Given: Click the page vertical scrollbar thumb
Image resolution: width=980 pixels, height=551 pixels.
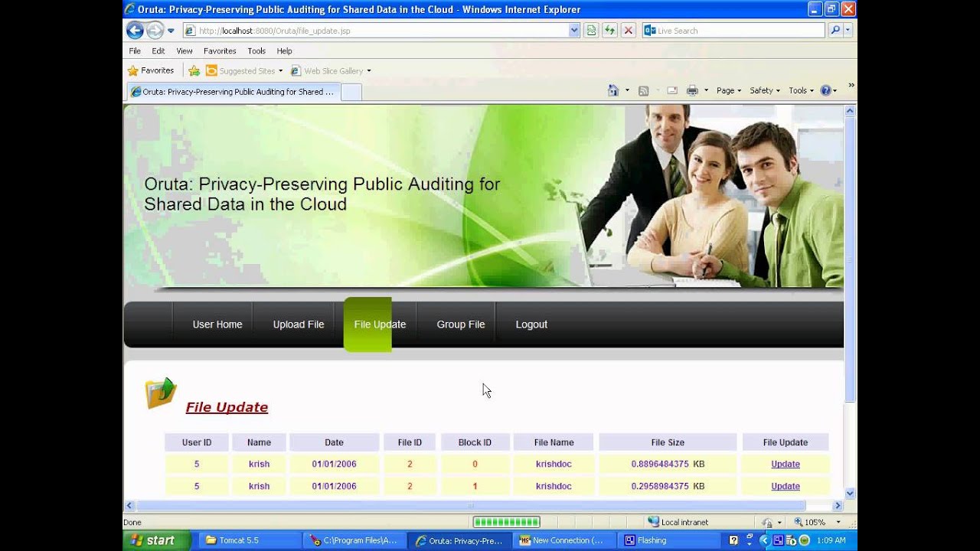Looking at the screenshot, I should tap(850, 259).
